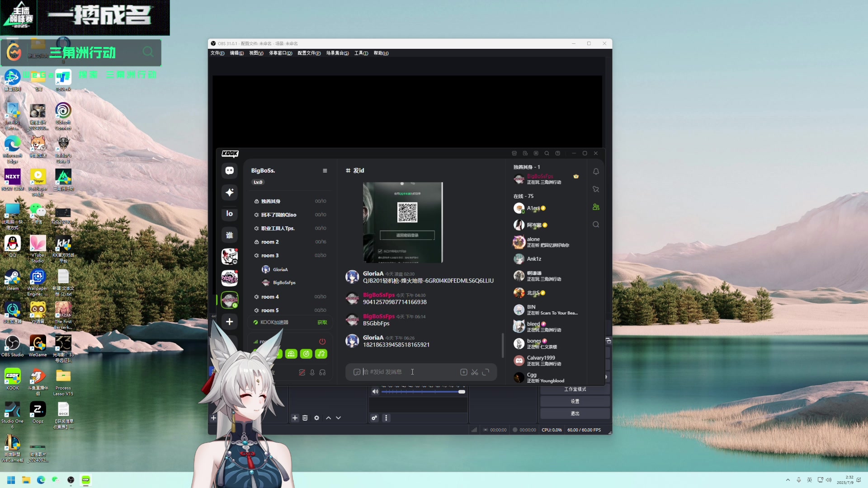This screenshot has height=488, width=868.
Task: Open pinned messages icon in KOOK
Action: click(596, 189)
